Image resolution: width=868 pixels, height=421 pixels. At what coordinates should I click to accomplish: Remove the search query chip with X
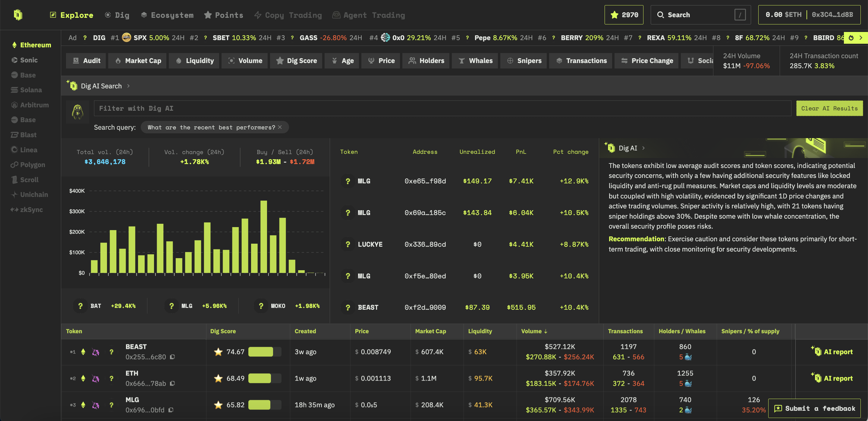(x=280, y=127)
